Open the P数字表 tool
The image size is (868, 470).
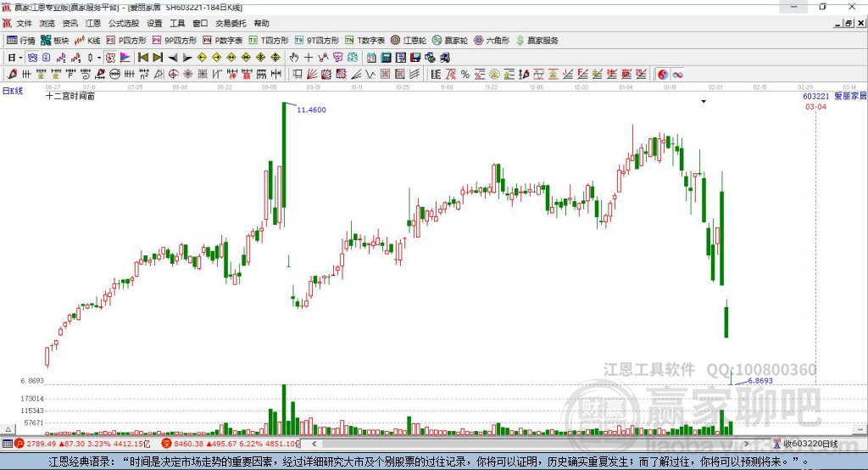click(223, 41)
